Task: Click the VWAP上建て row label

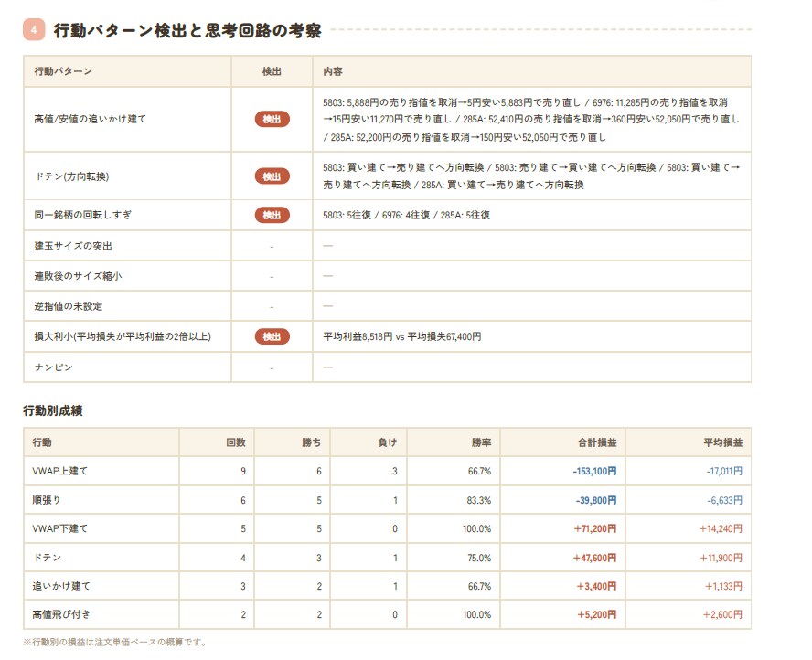Action: [60, 471]
